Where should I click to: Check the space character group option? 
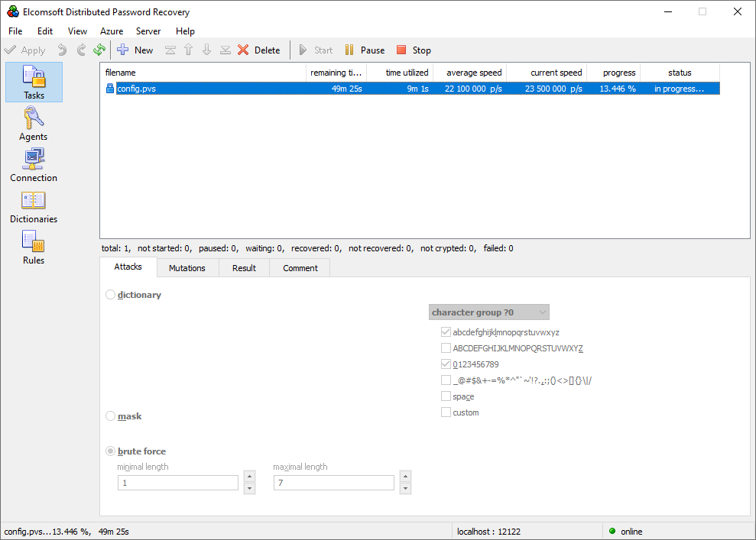446,396
